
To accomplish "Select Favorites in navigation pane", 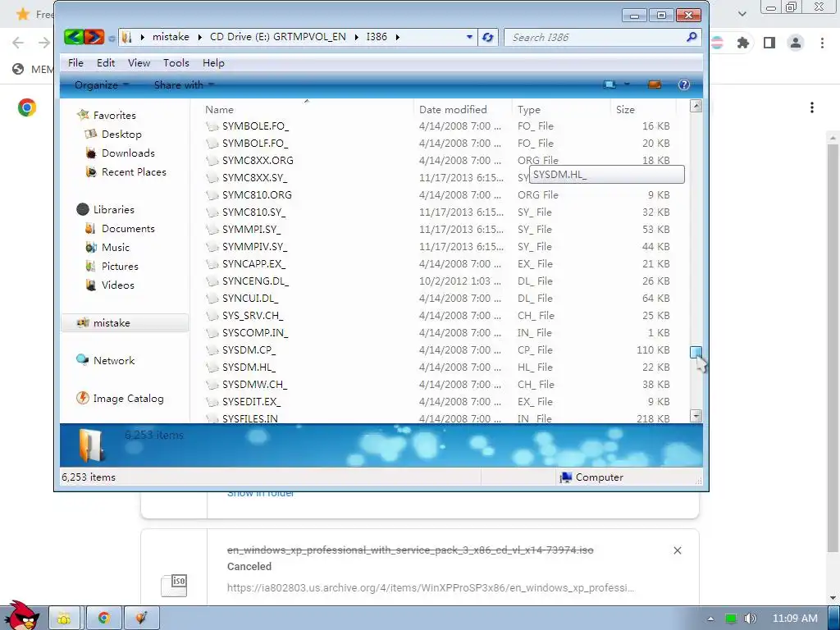I will click(114, 115).
